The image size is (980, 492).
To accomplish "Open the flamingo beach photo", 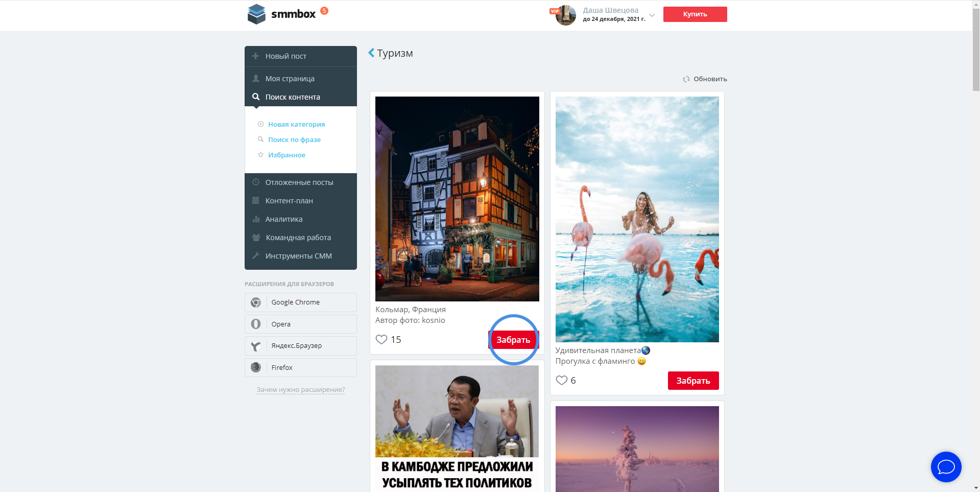I will [637, 219].
